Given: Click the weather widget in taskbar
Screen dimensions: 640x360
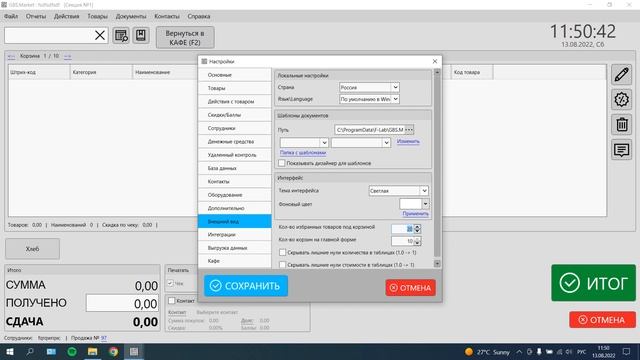Looking at the screenshot, I should pyautogui.click(x=487, y=352).
